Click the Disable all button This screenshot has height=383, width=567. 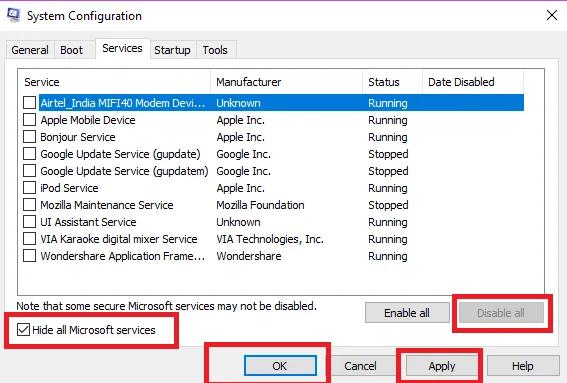click(501, 313)
